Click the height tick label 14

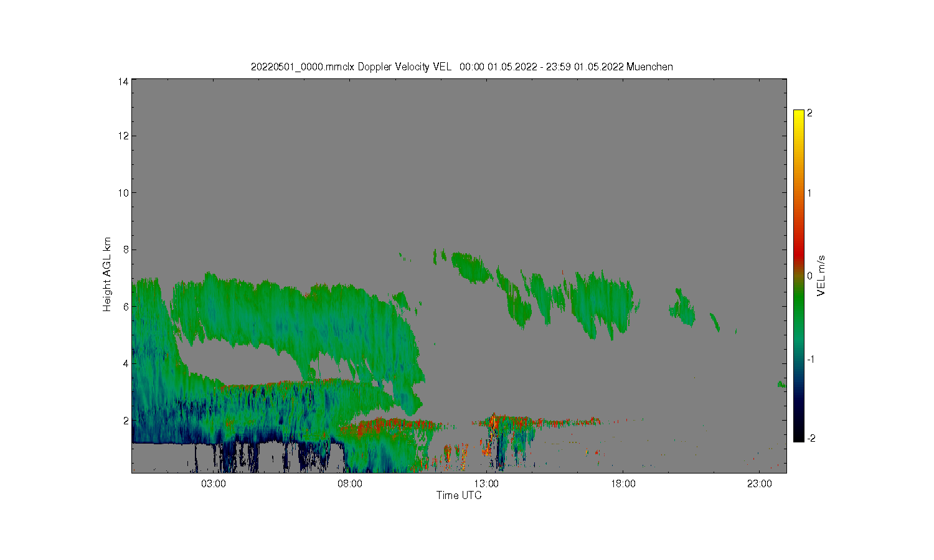[x=123, y=82]
